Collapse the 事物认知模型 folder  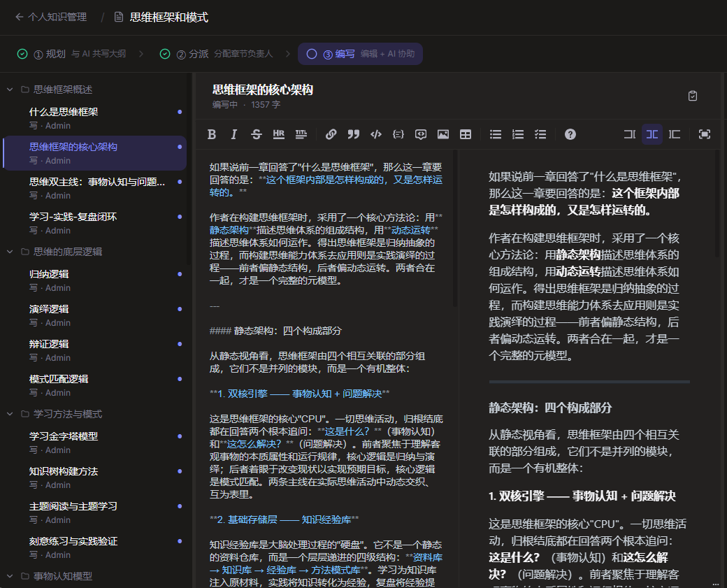point(10,576)
